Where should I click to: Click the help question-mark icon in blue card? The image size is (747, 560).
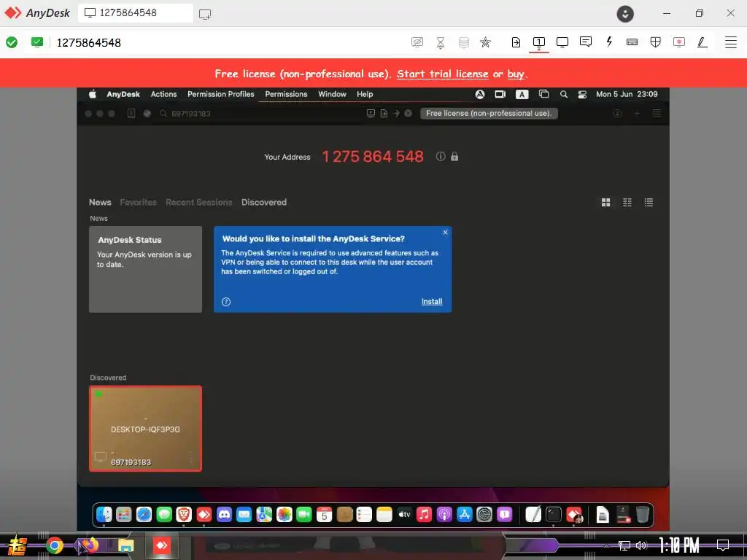pyautogui.click(x=226, y=302)
